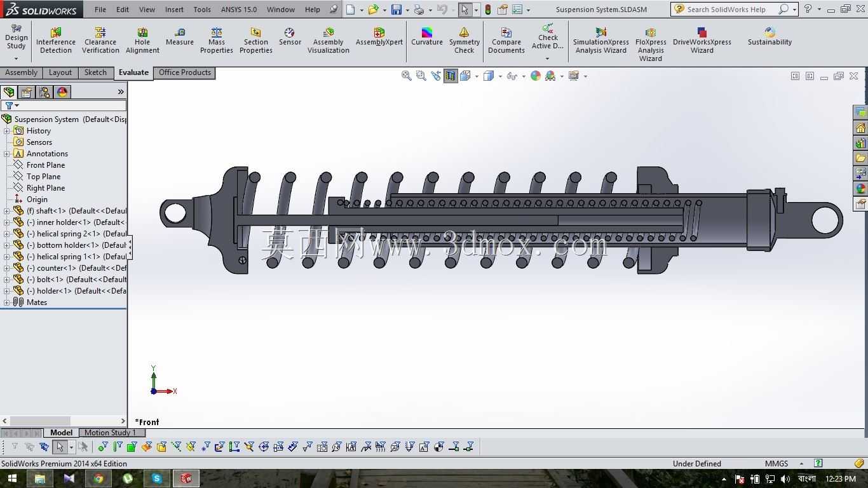Show the Curvature display
Viewport: 868px width, 488px height.
427,37
